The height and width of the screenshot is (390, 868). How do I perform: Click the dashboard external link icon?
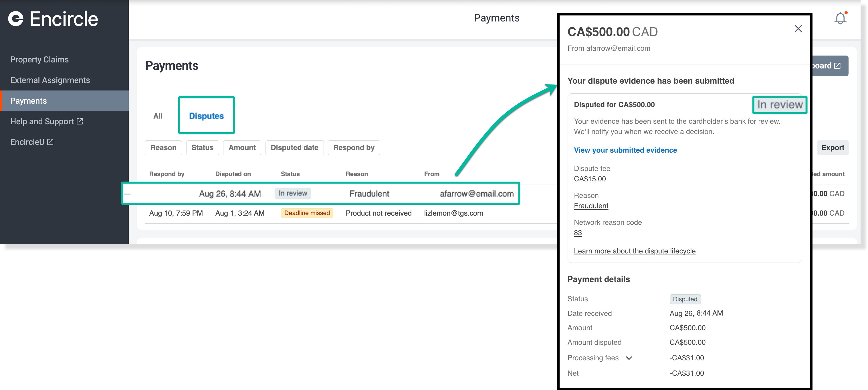[837, 66]
